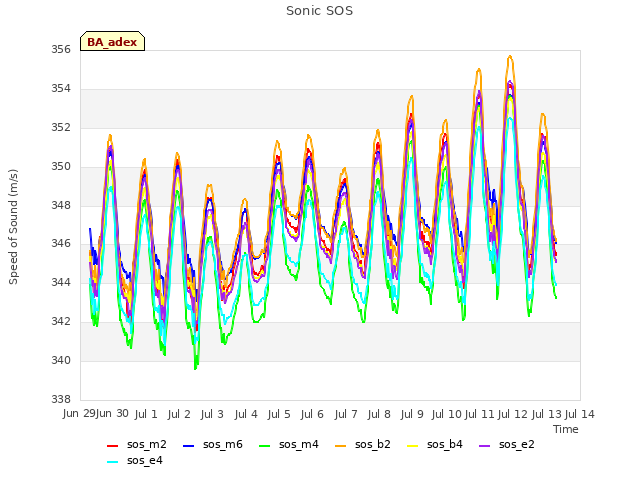Click the yellow sos_b4 legend color marker

point(412,446)
